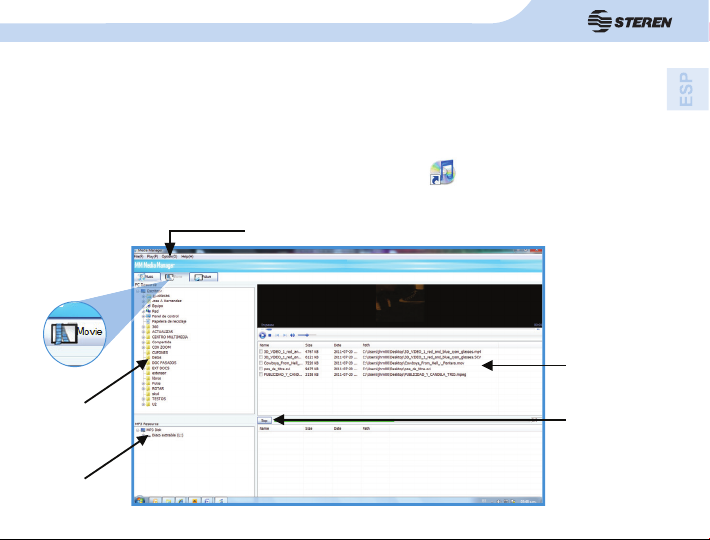Click Name header in MP3 device list
The height and width of the screenshot is (540, 710).
[x=281, y=428]
